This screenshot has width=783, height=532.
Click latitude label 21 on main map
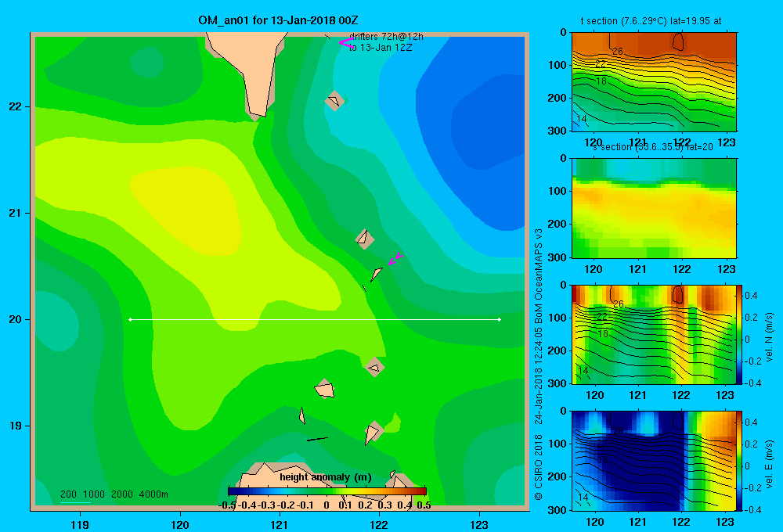(x=15, y=213)
